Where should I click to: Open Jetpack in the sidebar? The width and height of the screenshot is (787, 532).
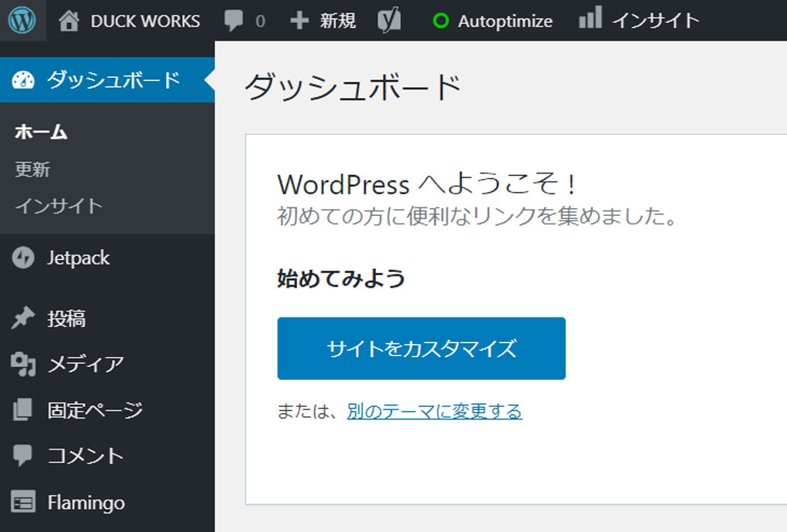(x=78, y=258)
